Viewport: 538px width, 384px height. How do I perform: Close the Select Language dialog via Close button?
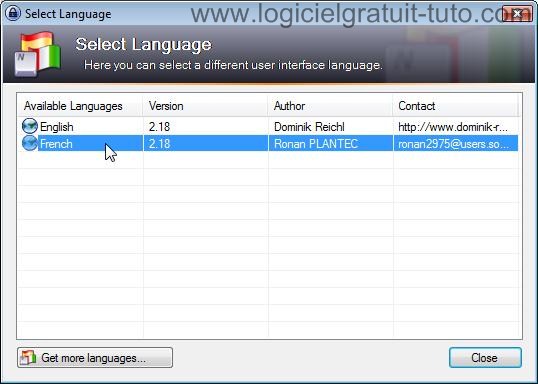coord(485,358)
